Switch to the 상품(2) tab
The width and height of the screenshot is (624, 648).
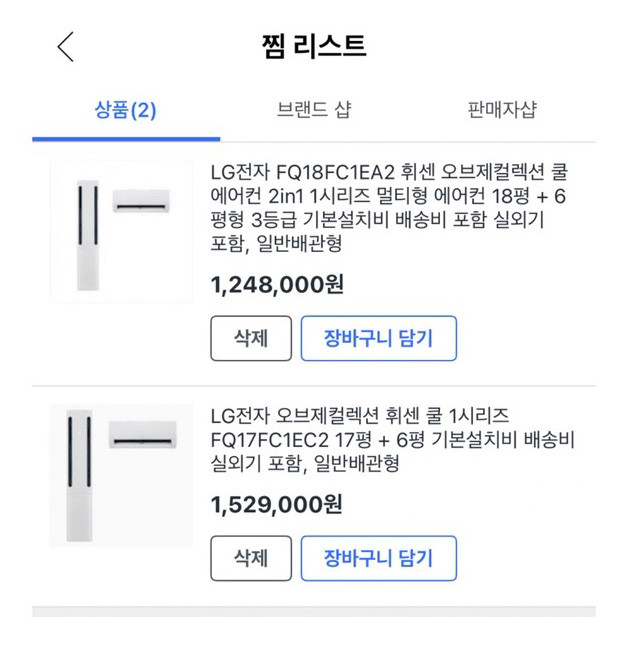[126, 110]
